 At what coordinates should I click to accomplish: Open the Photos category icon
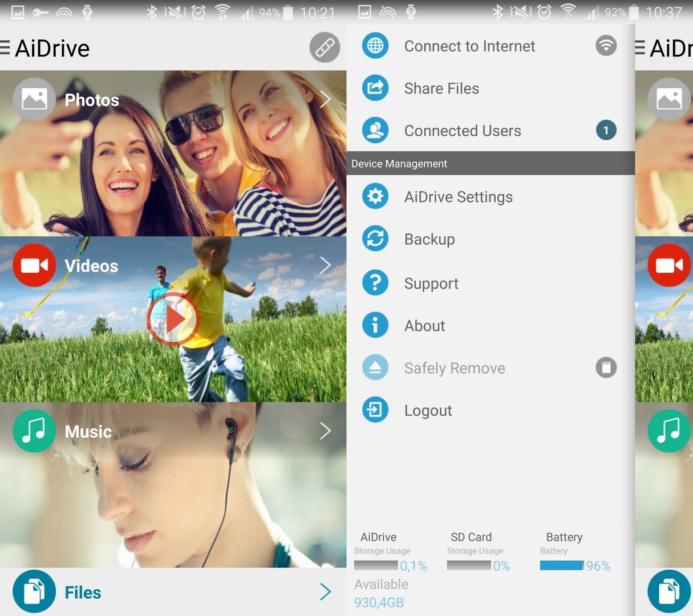(x=34, y=99)
